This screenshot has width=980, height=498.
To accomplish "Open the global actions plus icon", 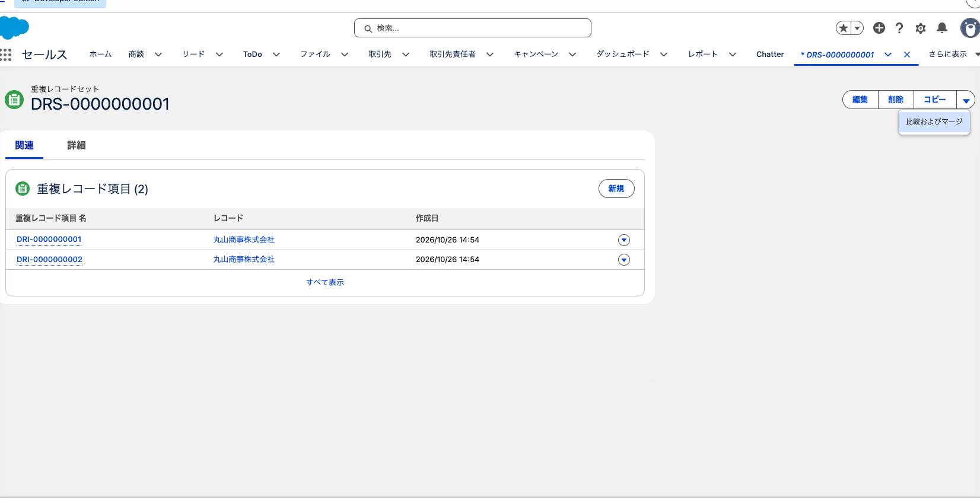I will 879,28.
